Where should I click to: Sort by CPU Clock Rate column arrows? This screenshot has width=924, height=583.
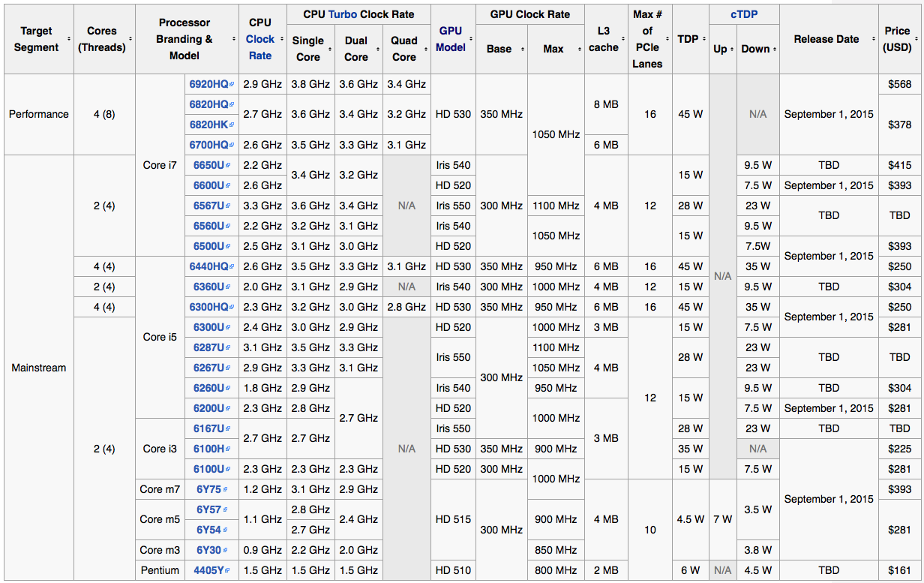click(282, 39)
